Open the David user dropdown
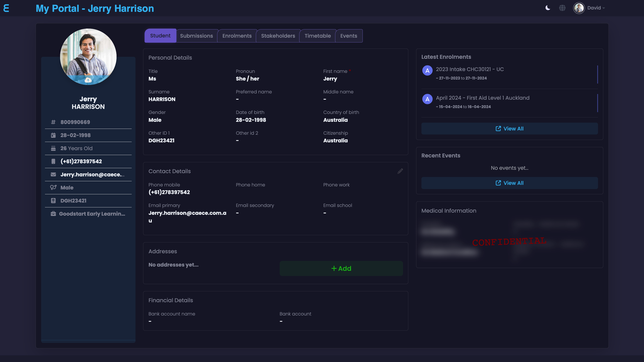 coord(596,8)
